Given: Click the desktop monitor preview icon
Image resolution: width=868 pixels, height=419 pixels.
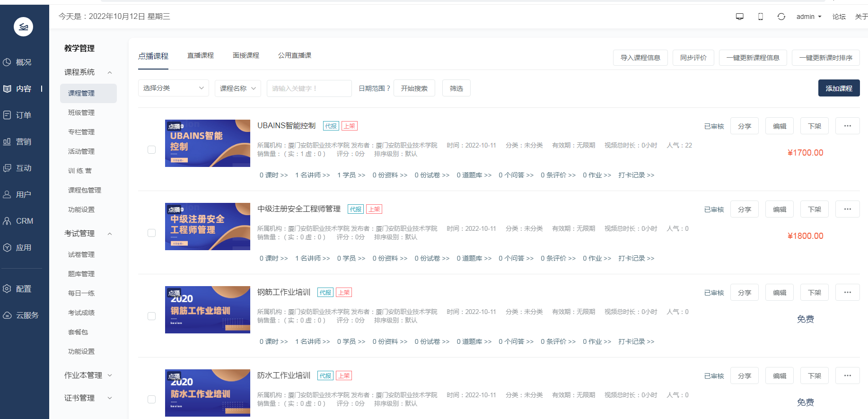Looking at the screenshot, I should pos(739,17).
